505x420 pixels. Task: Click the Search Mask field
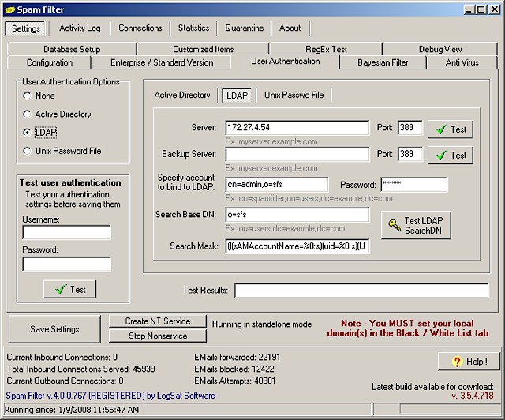pos(297,246)
